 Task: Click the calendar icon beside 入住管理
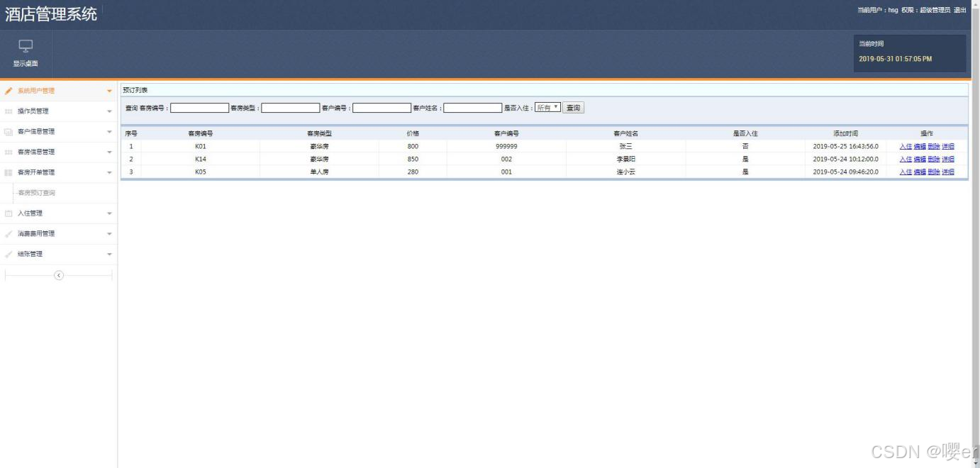click(9, 213)
